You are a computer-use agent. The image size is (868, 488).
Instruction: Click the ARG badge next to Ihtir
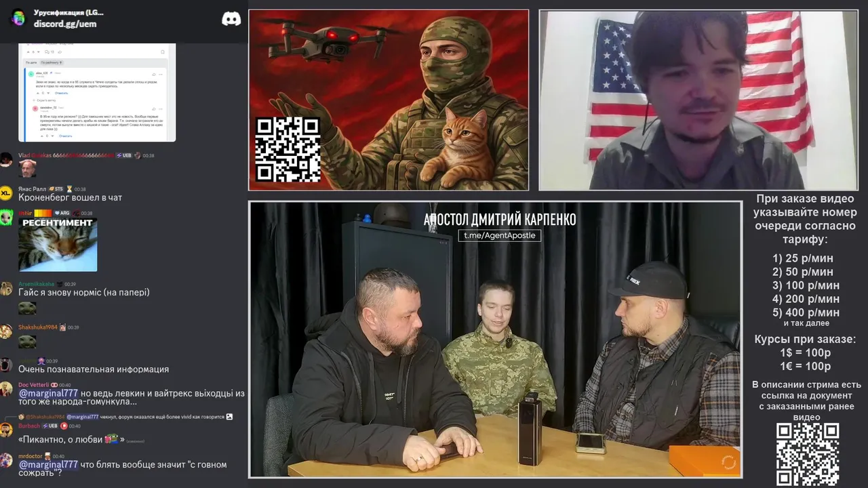pyautogui.click(x=62, y=213)
